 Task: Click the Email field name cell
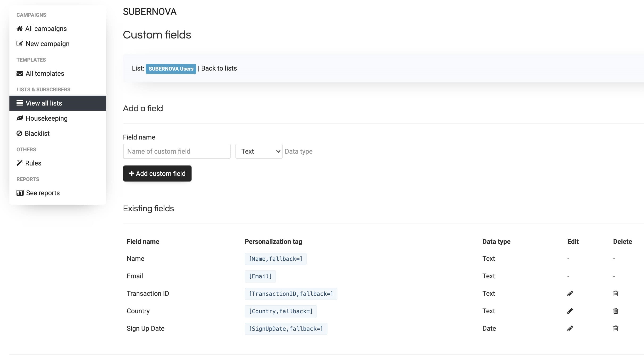tap(135, 276)
